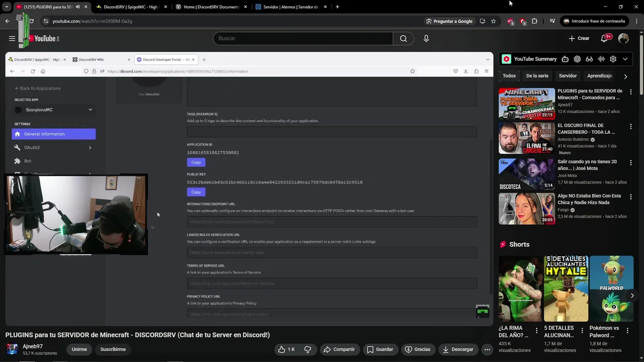644x362 pixels.
Task: Open YouTube Summary settings gear
Action: [x=613, y=59]
